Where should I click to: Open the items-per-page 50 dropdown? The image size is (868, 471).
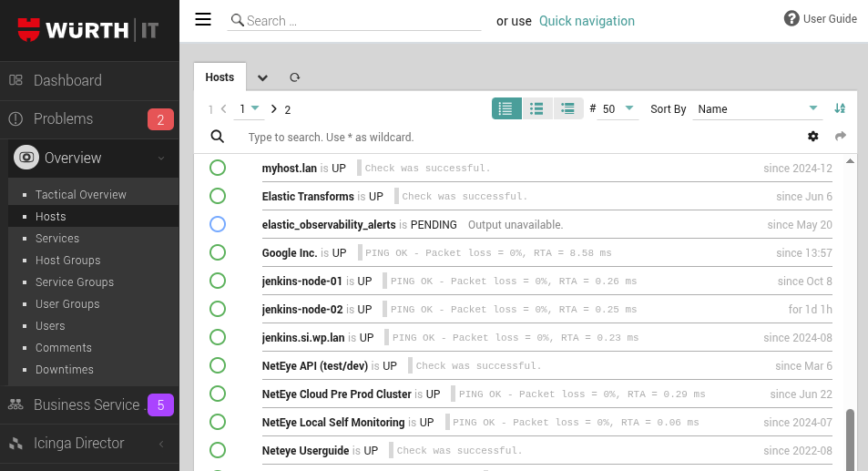(x=618, y=109)
